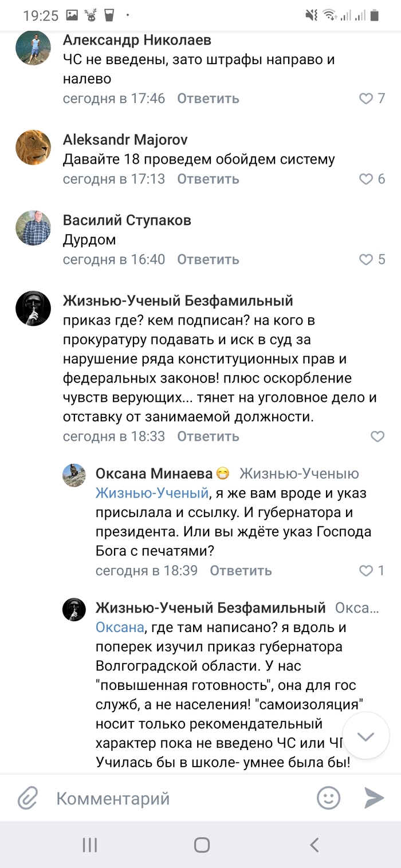Like Василий Ступаков's comment

(x=366, y=259)
